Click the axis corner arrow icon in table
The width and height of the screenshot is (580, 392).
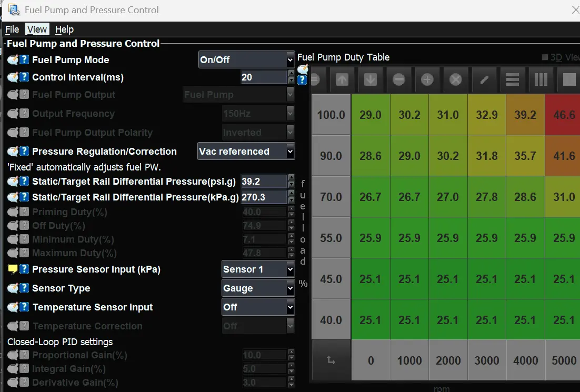pyautogui.click(x=331, y=360)
